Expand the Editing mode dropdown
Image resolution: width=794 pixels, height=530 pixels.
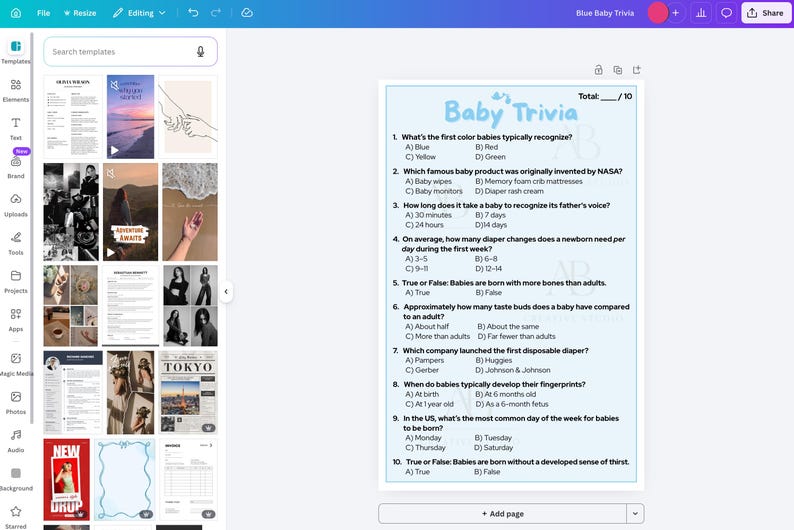(x=139, y=13)
